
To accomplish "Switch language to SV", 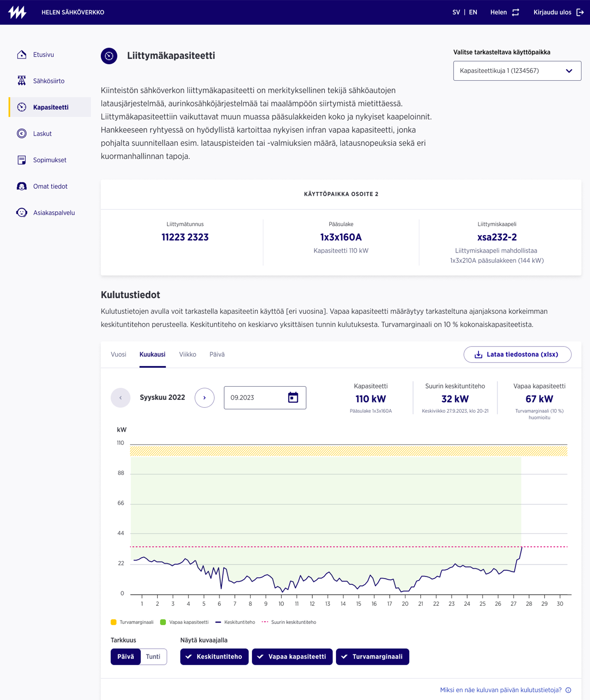I will click(456, 12).
